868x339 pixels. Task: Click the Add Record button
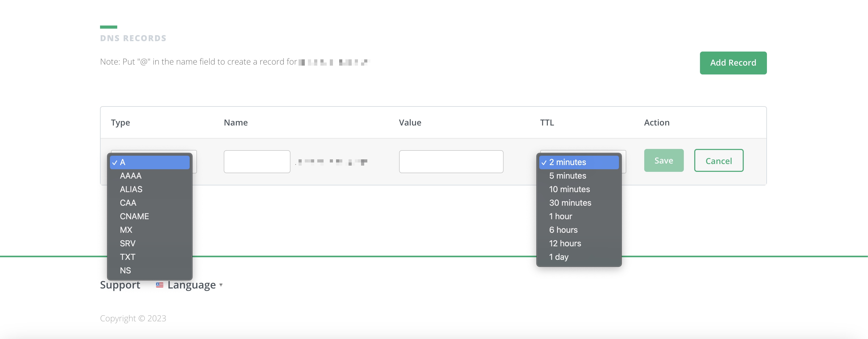pos(733,63)
